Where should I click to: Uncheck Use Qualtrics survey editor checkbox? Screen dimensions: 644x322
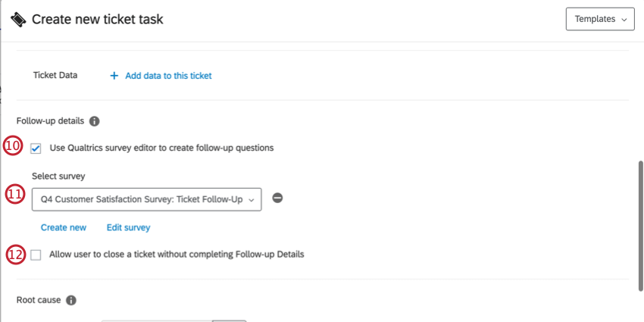(36, 148)
